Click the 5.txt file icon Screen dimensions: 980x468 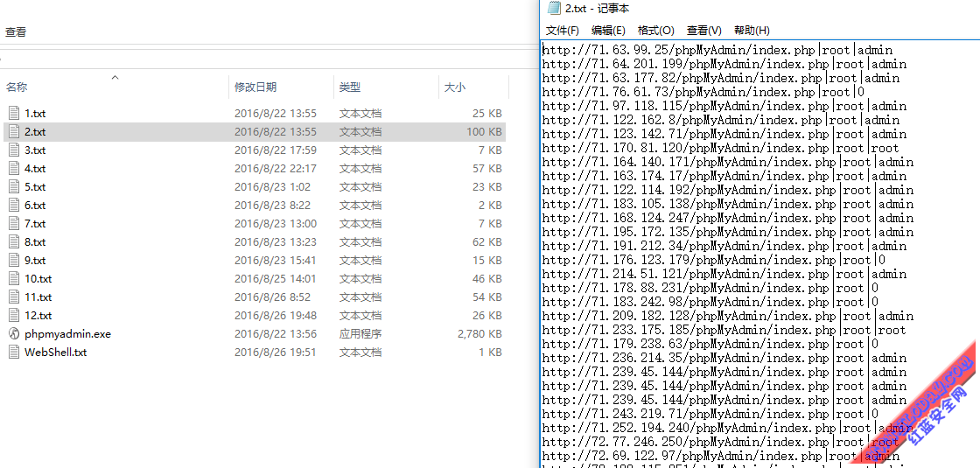[x=14, y=187]
